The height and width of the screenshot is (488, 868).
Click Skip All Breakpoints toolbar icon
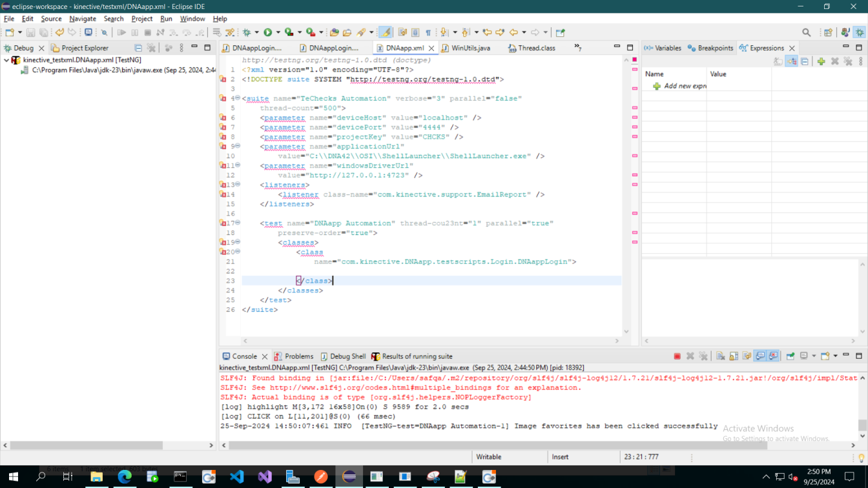(x=104, y=32)
